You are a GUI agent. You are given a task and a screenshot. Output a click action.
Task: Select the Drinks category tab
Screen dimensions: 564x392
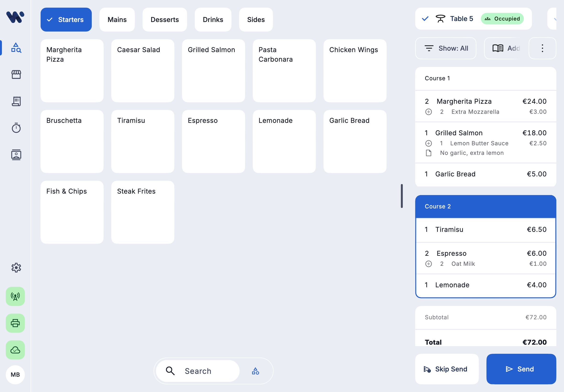(213, 19)
